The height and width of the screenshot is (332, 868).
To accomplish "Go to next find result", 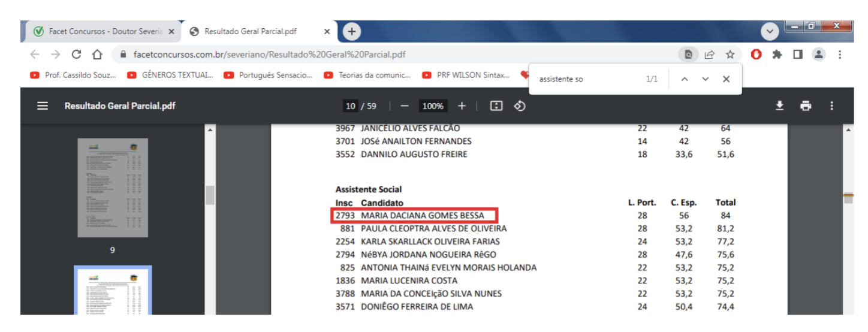I will pyautogui.click(x=706, y=79).
